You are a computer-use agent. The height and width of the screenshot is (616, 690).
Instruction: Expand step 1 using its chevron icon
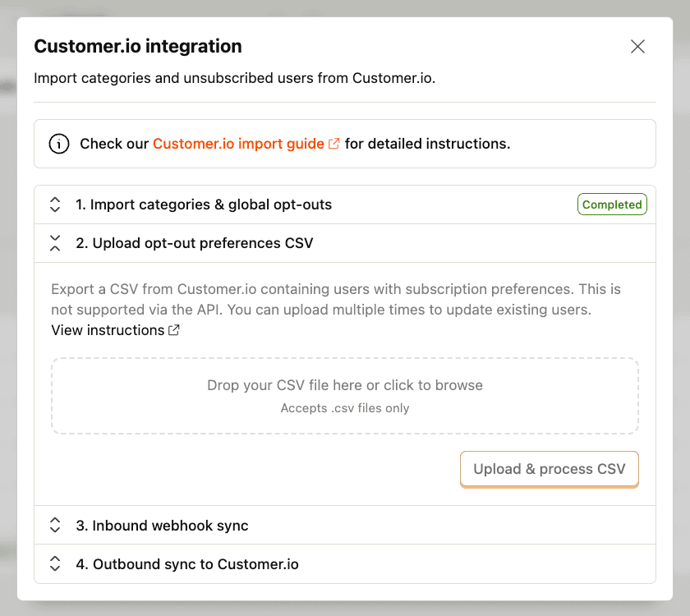(55, 205)
